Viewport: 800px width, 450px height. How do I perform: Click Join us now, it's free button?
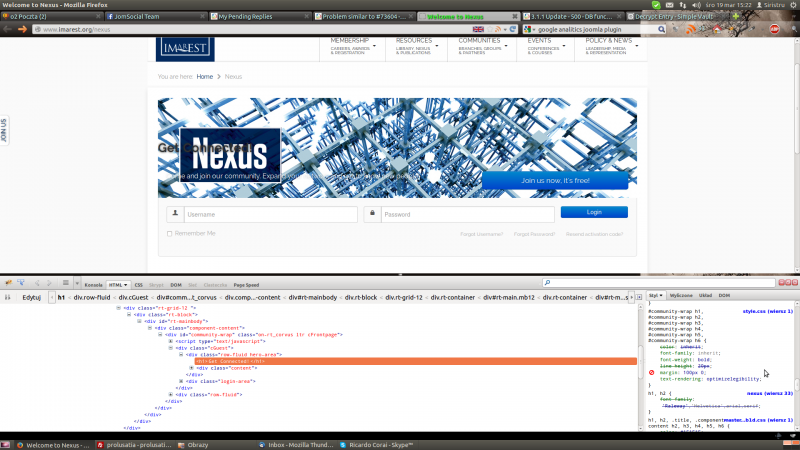[555, 181]
